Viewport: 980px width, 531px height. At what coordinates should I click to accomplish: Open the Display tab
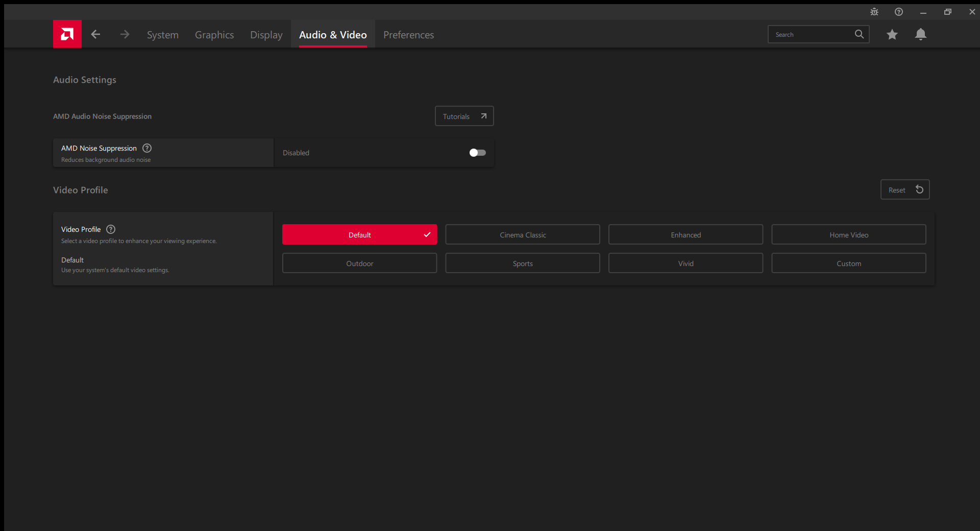point(266,35)
